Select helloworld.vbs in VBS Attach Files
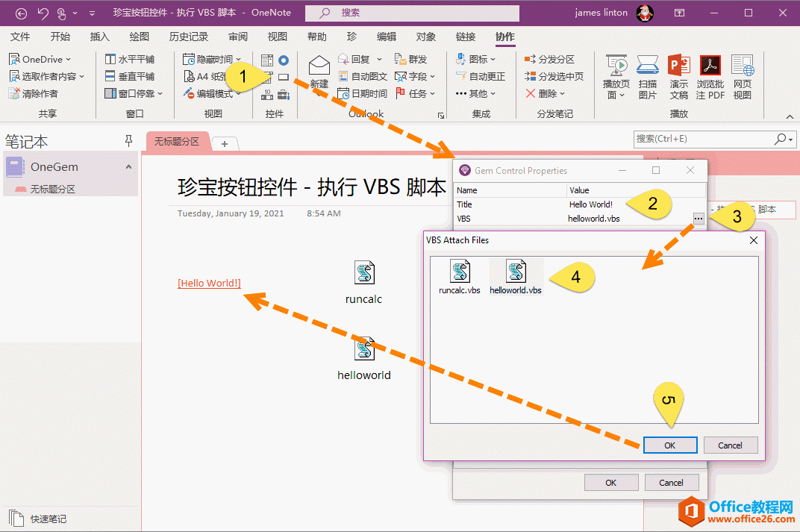 tap(516, 277)
